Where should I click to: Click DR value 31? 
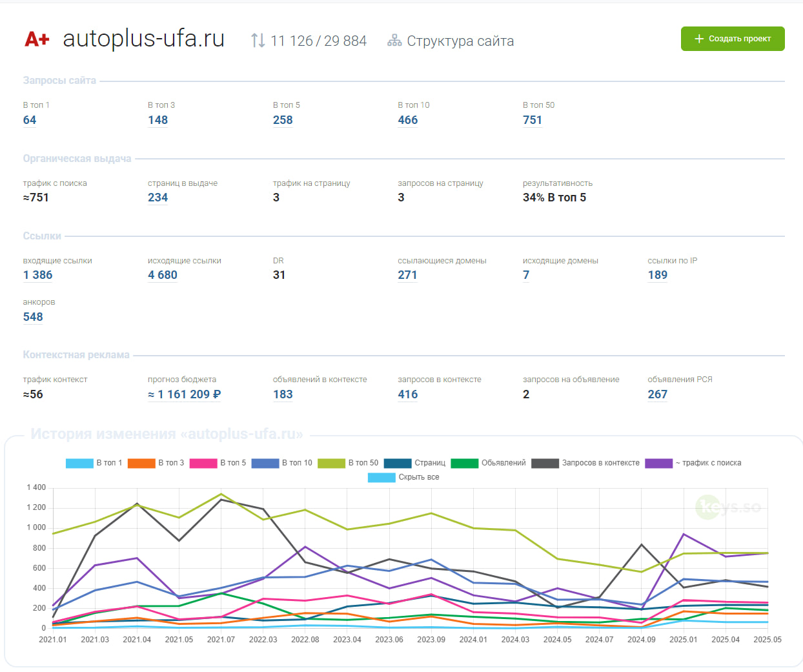point(279,275)
